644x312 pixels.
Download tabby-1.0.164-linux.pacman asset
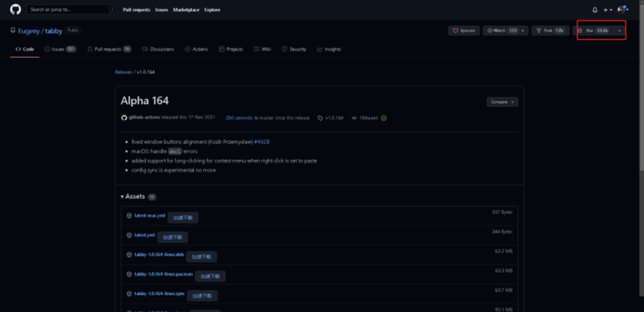click(x=163, y=274)
